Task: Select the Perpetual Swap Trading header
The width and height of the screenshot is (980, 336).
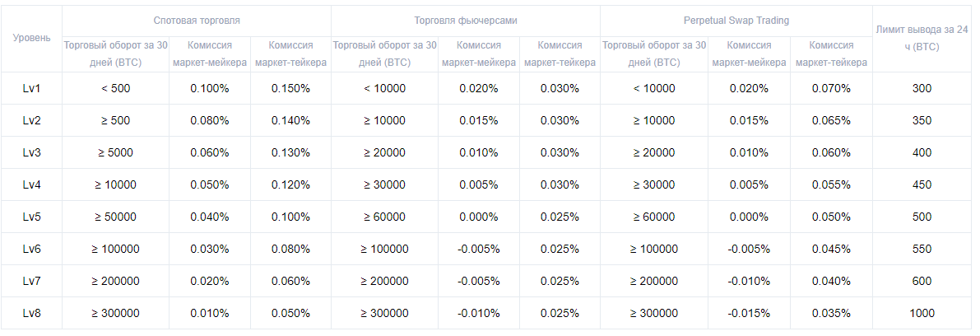Action: click(736, 18)
